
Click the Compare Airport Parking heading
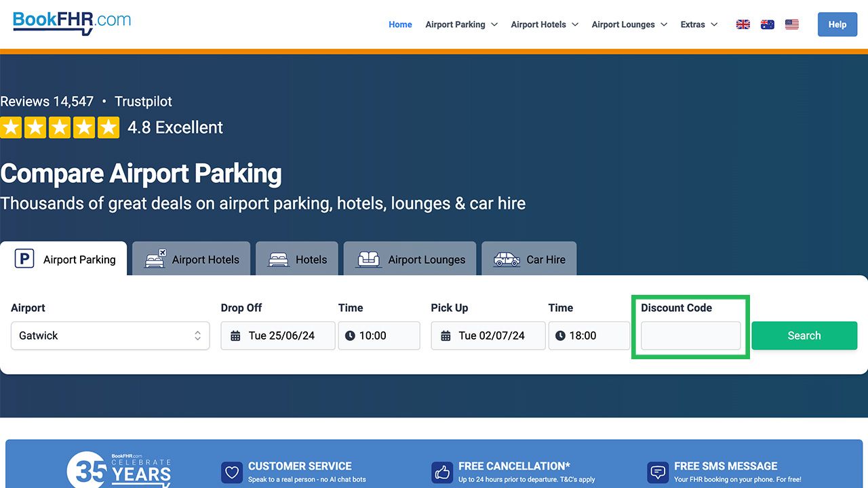141,174
